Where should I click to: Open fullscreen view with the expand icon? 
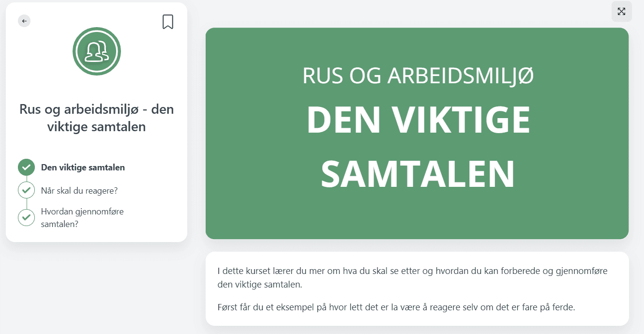(621, 11)
